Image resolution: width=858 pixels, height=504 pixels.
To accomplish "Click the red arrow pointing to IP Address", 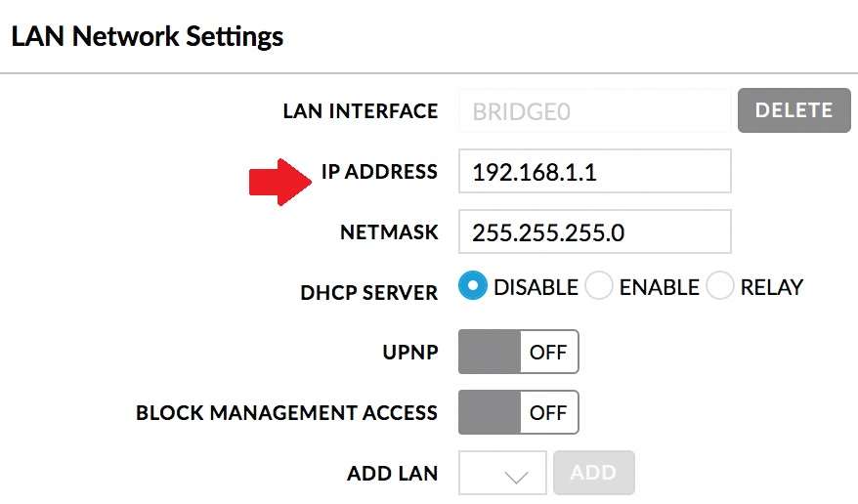I will (279, 181).
